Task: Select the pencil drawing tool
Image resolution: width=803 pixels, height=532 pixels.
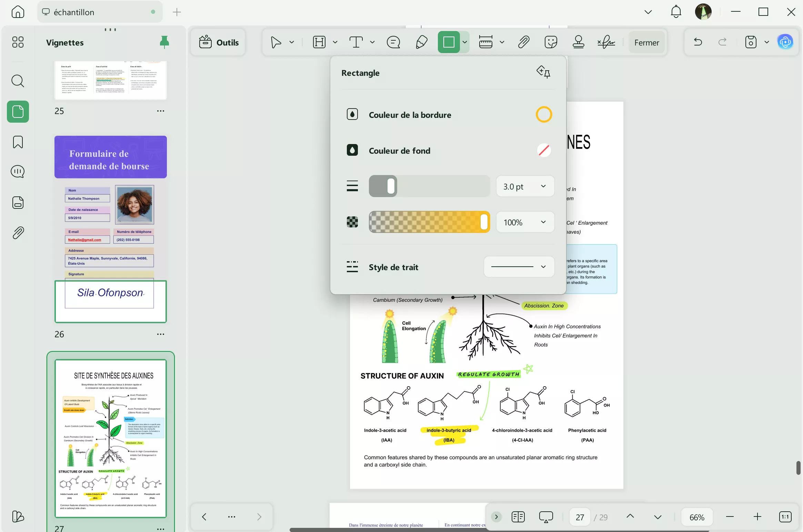Action: tap(421, 42)
